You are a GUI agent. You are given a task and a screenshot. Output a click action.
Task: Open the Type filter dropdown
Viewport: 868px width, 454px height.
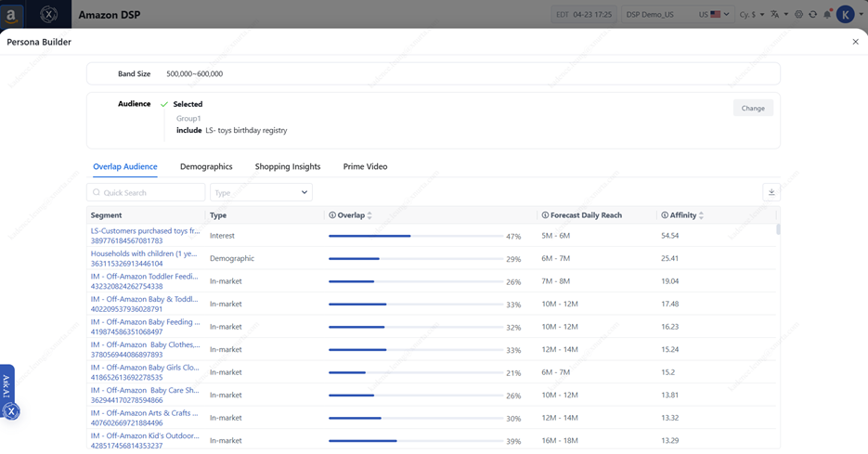pyautogui.click(x=261, y=192)
